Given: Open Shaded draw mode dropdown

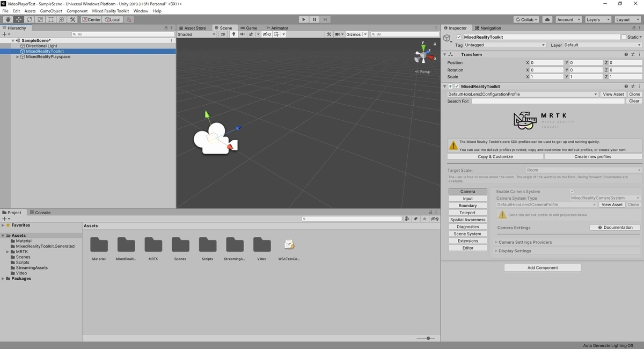Looking at the screenshot, I should pos(196,34).
